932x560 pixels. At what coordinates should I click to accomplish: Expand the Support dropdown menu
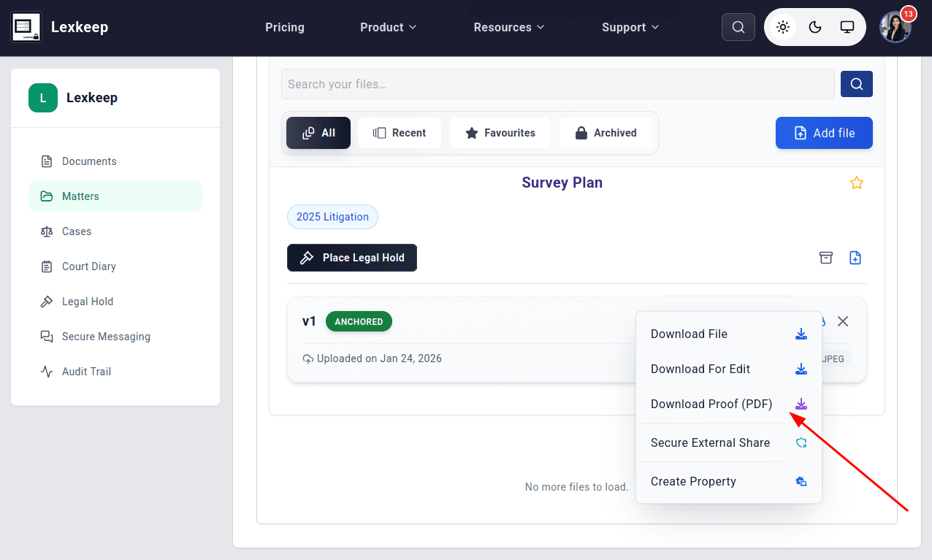pos(630,27)
